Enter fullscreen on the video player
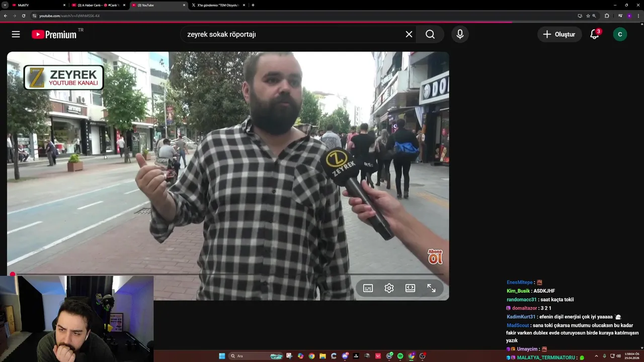The height and width of the screenshot is (362, 644). (x=431, y=288)
